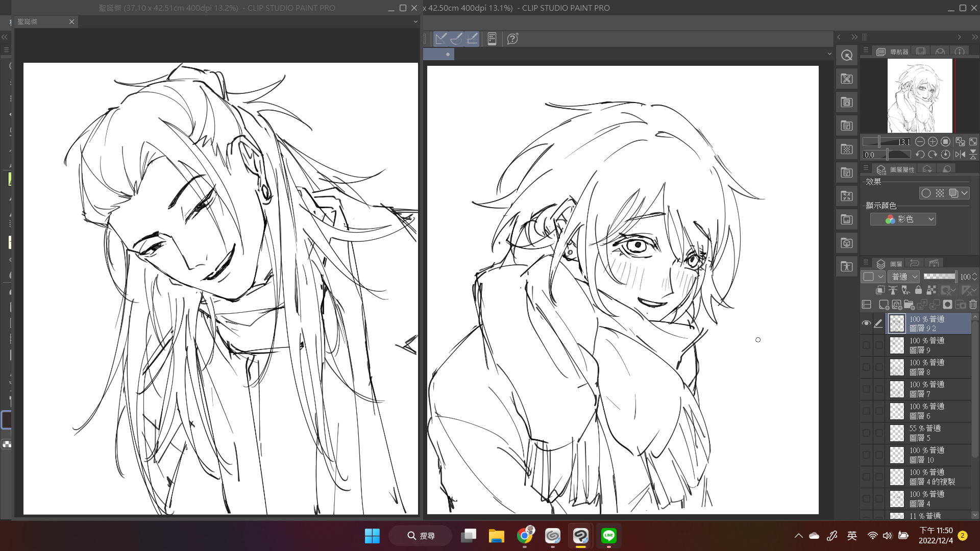Image resolution: width=980 pixels, height=551 pixels.
Task: Reset canvas rotation in Navigator
Action: click(946, 155)
